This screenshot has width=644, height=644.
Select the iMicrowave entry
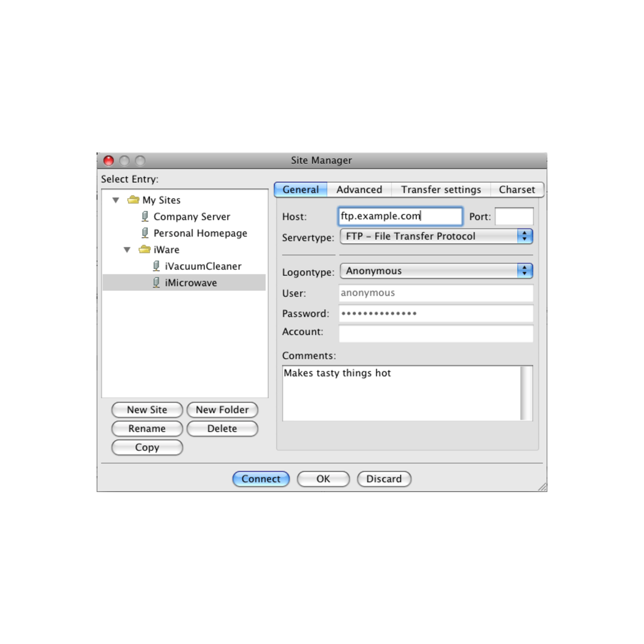coord(191,282)
